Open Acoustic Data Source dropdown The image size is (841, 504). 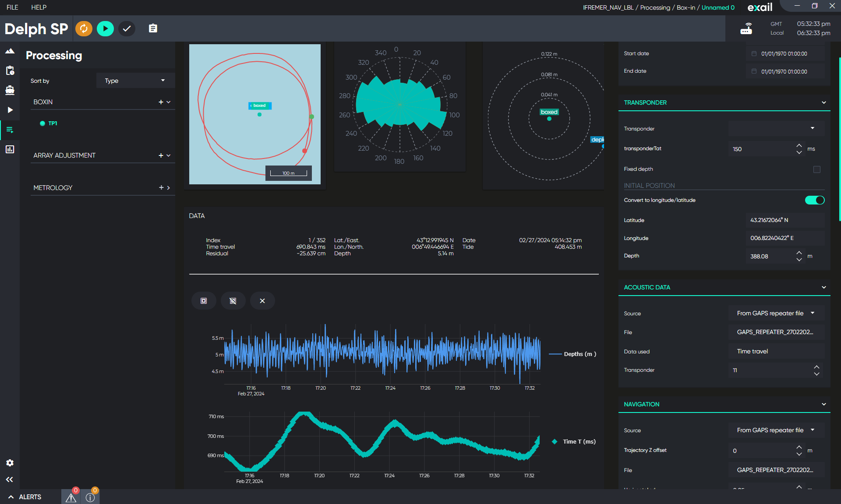776,313
